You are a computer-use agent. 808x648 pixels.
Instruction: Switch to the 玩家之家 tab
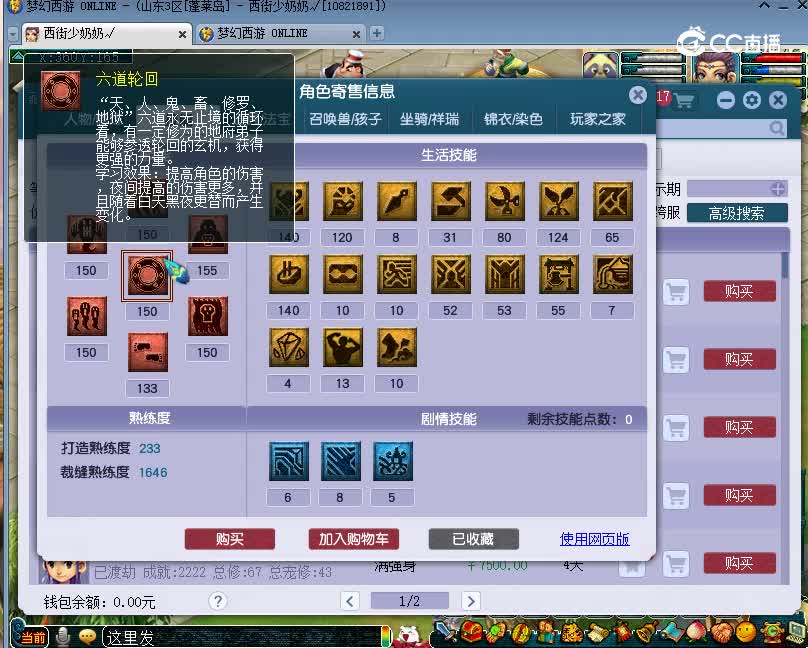coord(598,120)
